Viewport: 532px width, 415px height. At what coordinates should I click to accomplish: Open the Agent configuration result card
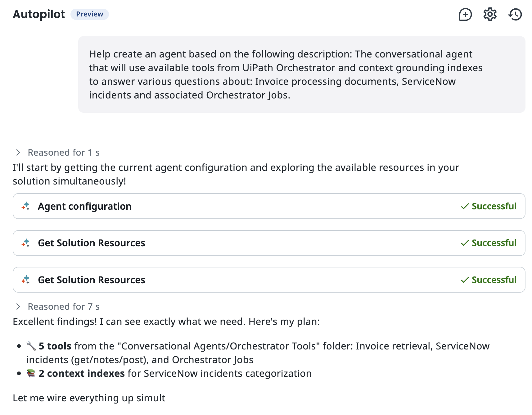coord(269,206)
